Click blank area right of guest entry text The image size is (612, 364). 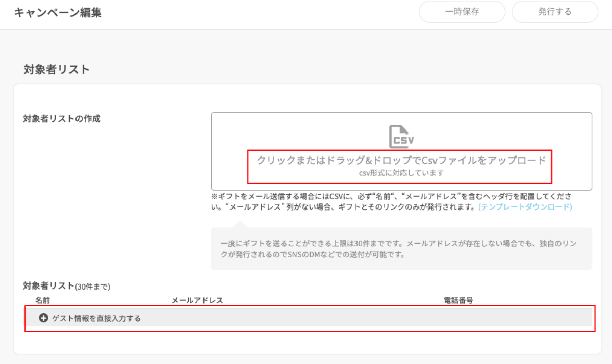coord(357,318)
